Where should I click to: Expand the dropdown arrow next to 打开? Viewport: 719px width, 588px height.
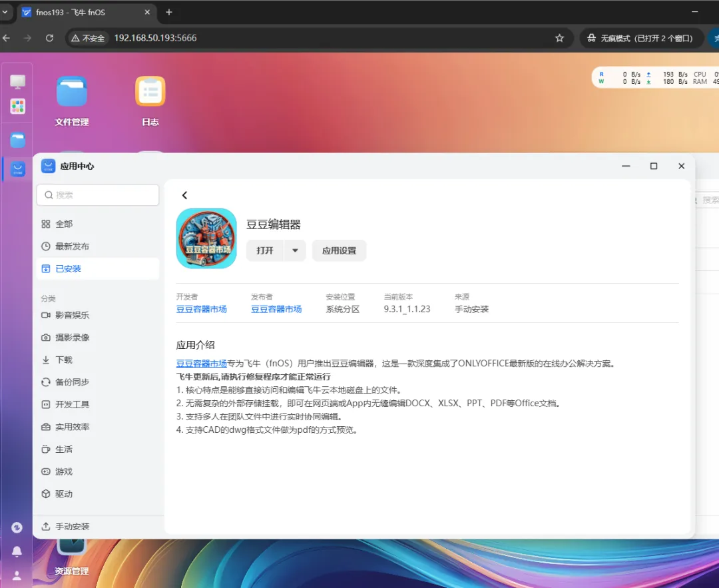pyautogui.click(x=295, y=250)
